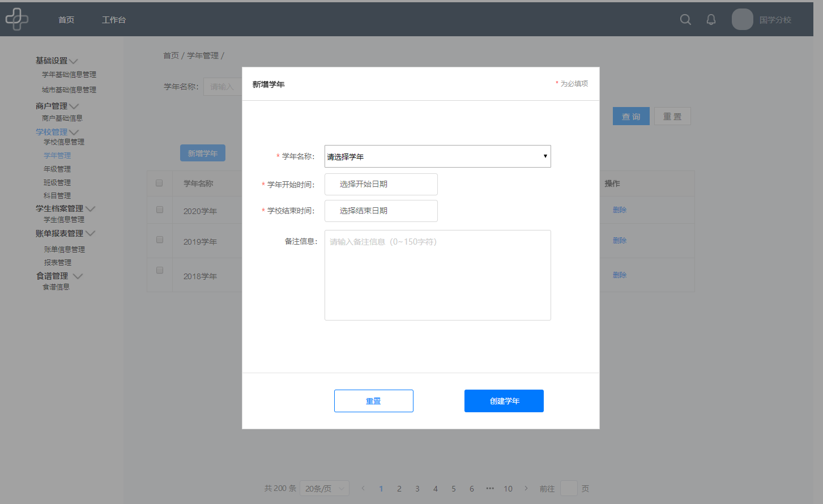The height and width of the screenshot is (504, 823).
Task: Click the 学年名称 search input
Action: tap(223, 87)
